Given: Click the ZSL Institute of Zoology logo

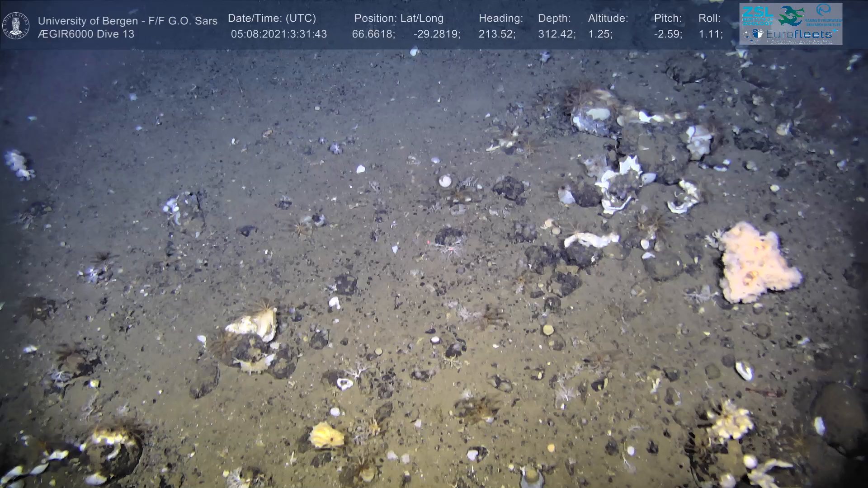Looking at the screenshot, I should tap(758, 16).
